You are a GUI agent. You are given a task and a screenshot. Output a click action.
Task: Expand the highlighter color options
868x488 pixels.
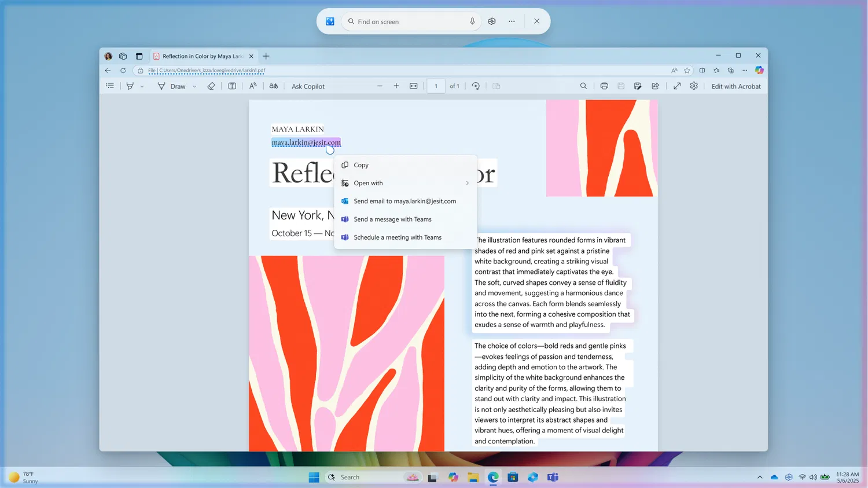coord(142,86)
